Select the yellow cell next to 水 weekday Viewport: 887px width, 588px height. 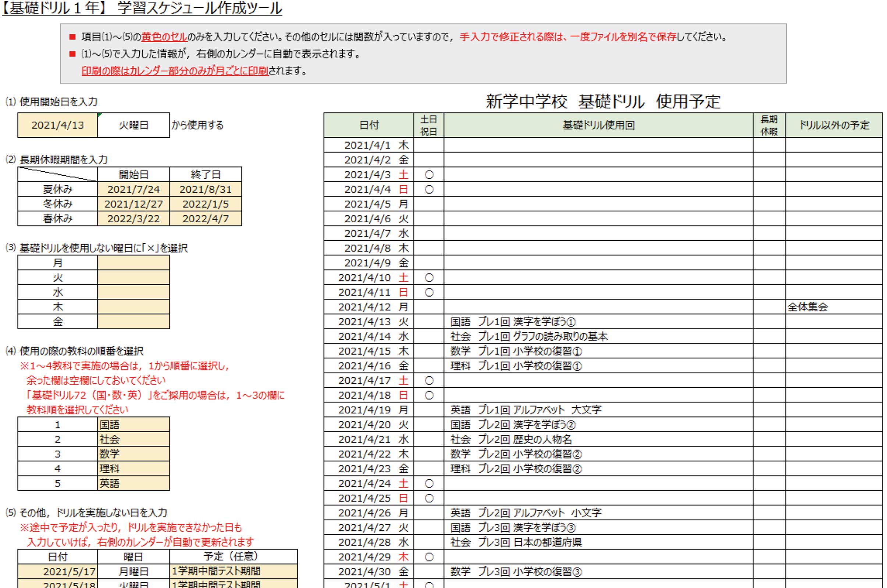point(133,292)
